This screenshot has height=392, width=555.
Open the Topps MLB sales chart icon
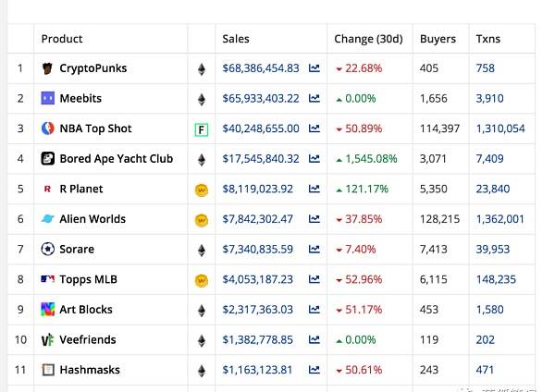(314, 279)
